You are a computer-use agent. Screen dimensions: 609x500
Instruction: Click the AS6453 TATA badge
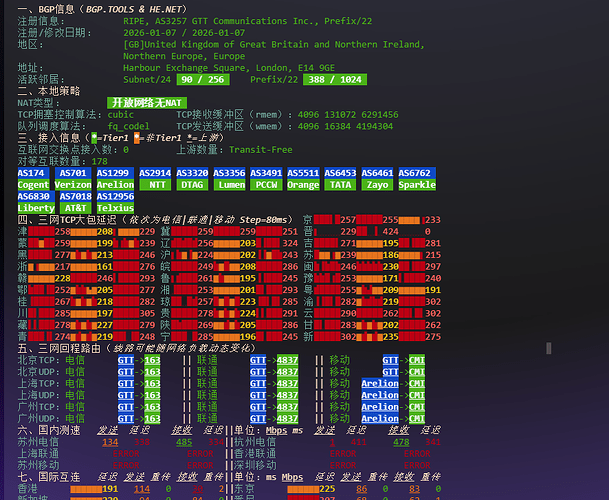(340, 179)
